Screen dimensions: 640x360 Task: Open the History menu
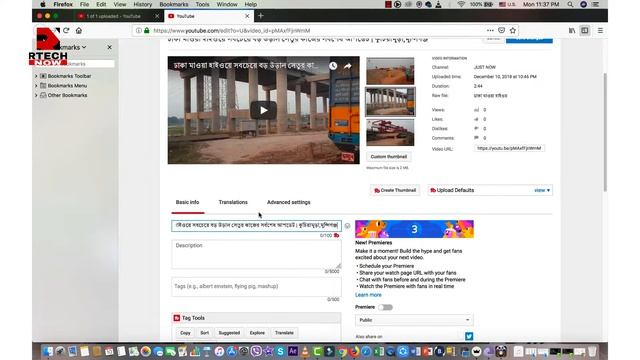tap(142, 4)
